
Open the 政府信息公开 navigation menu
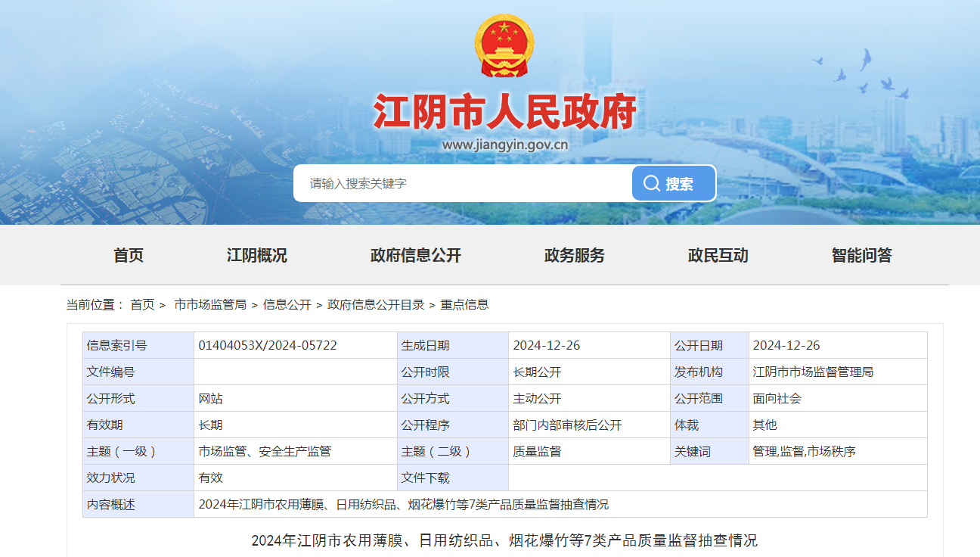(x=416, y=255)
